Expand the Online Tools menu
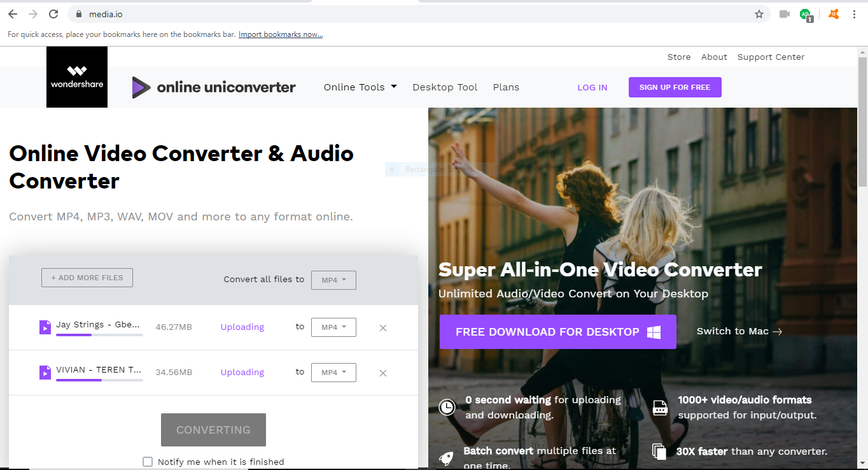Image resolution: width=868 pixels, height=470 pixels. coord(360,87)
